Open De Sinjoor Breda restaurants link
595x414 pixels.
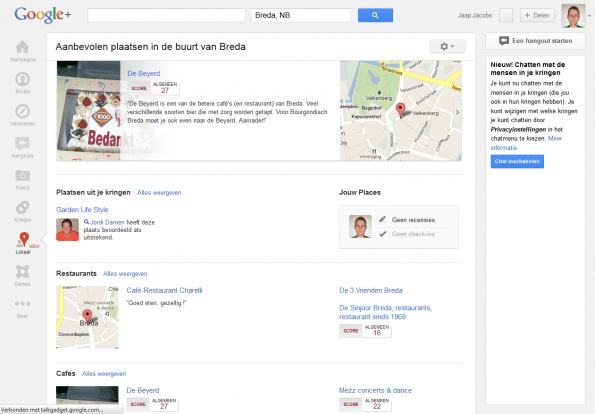coord(386,312)
